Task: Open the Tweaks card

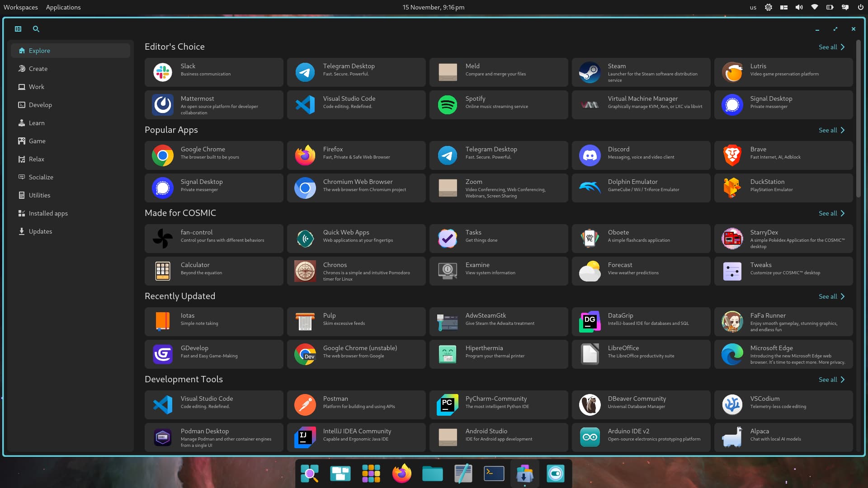Action: coord(783,271)
